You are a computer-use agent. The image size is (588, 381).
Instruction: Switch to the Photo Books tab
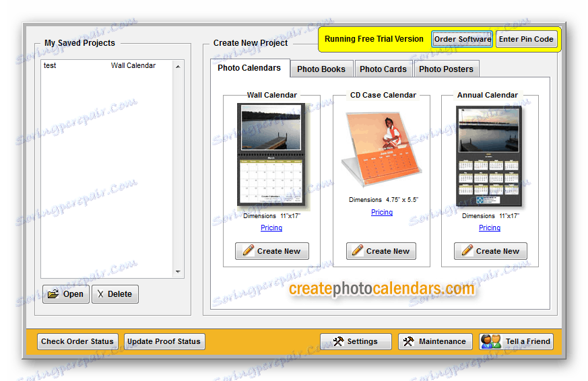point(321,69)
